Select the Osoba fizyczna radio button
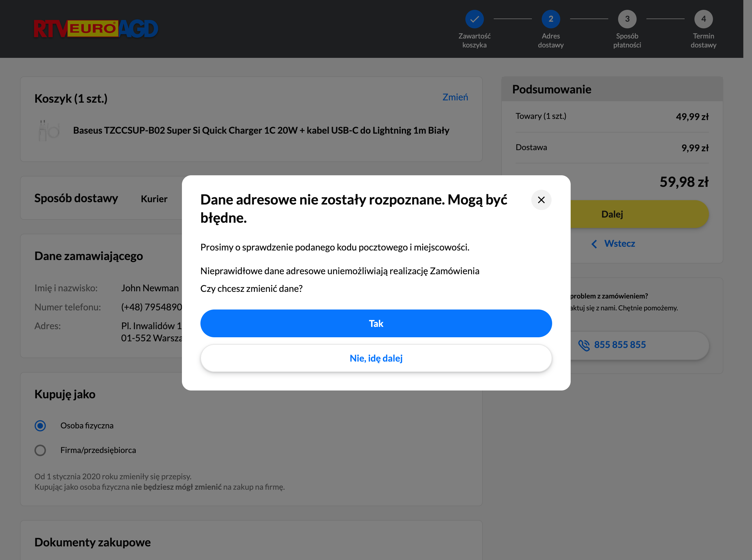This screenshot has height=560, width=752. click(x=40, y=425)
